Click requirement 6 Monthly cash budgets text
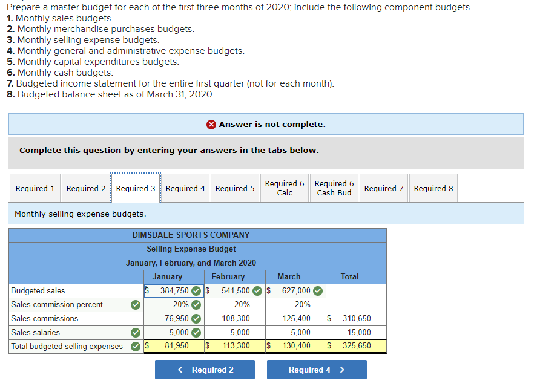The height and width of the screenshot is (392, 560). pos(60,73)
